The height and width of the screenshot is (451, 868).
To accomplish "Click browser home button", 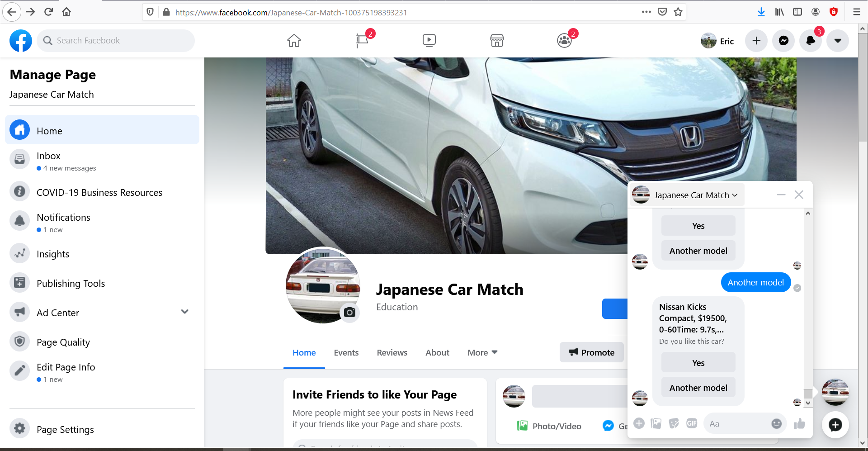I will pyautogui.click(x=66, y=12).
